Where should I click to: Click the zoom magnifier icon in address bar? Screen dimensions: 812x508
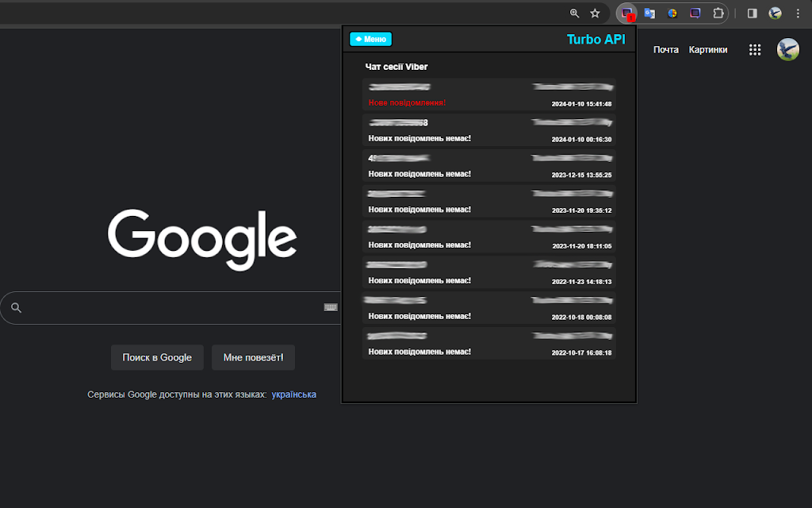tap(574, 13)
